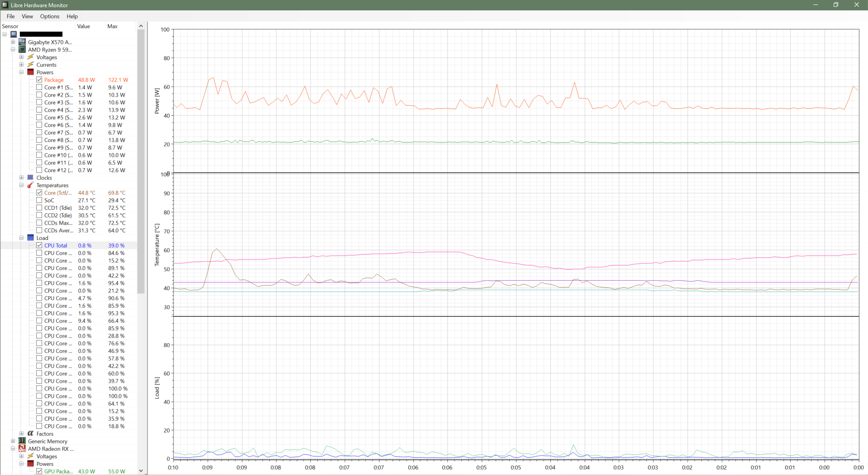Uncheck the GPU Package power checkbox
The image size is (868, 475).
click(39, 471)
